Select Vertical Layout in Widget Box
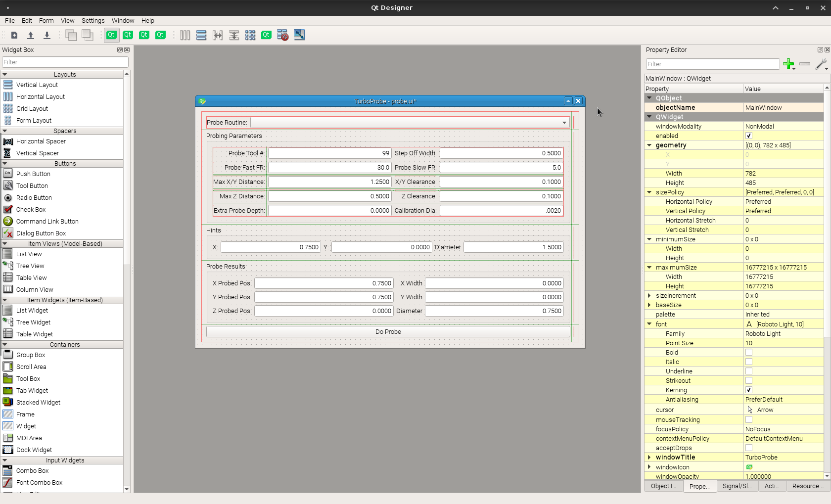This screenshot has width=831, height=504. (37, 85)
